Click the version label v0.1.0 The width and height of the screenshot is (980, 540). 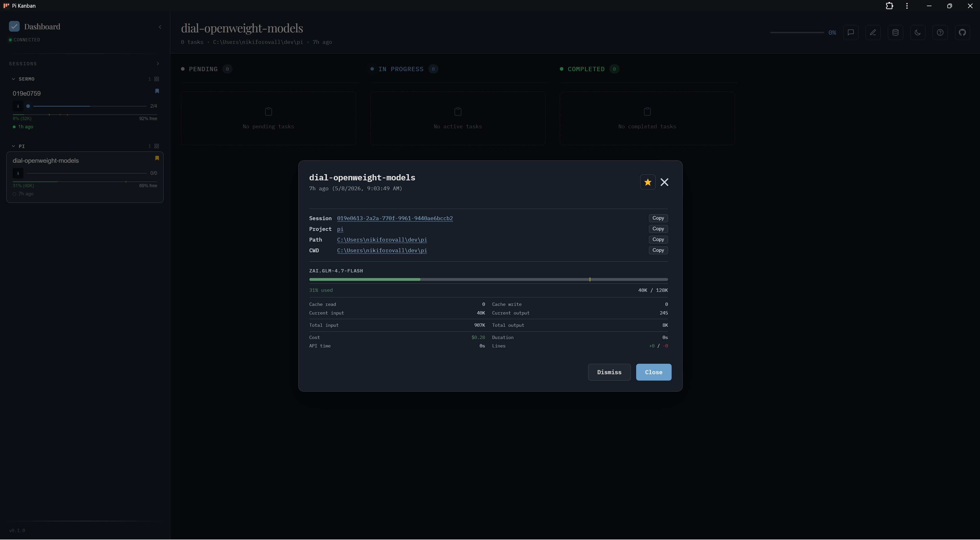point(17,531)
